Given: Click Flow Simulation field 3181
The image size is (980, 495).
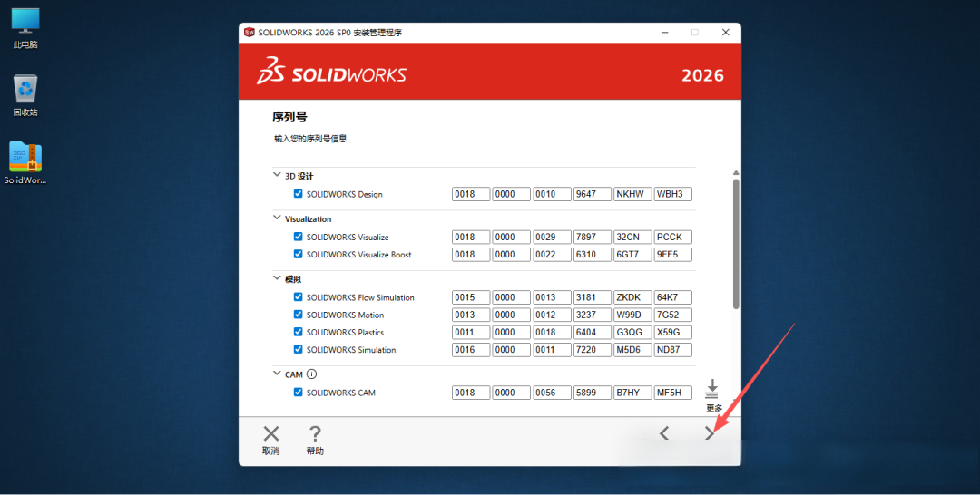Looking at the screenshot, I should tap(593, 297).
